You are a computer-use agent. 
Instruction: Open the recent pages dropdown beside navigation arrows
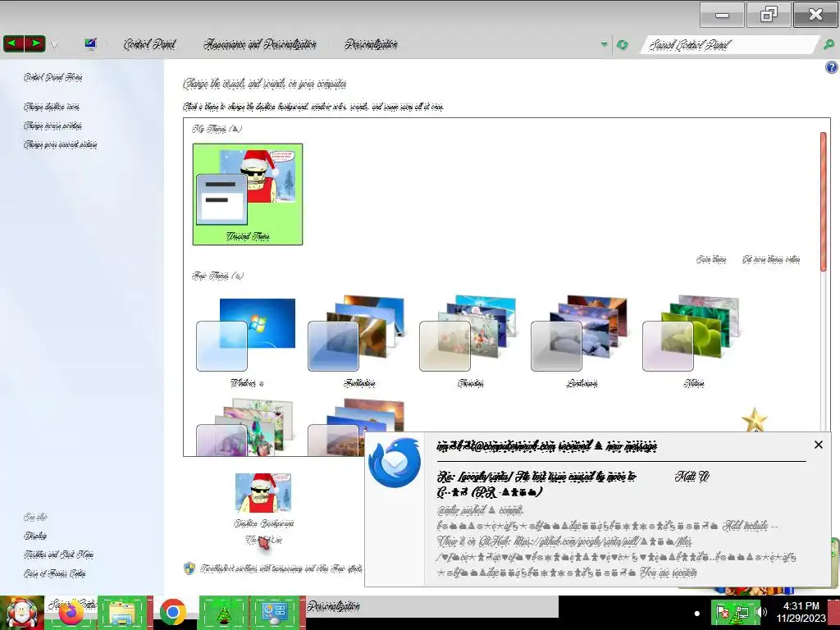(54, 45)
